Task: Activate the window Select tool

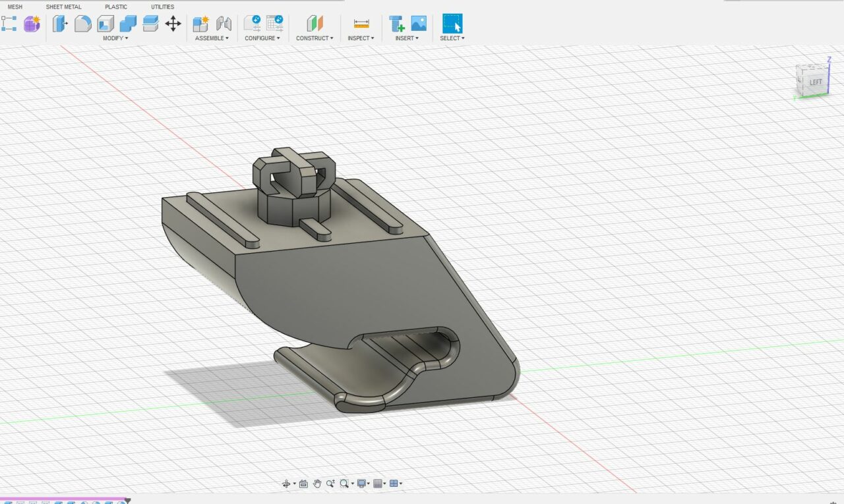Action: coord(452,24)
